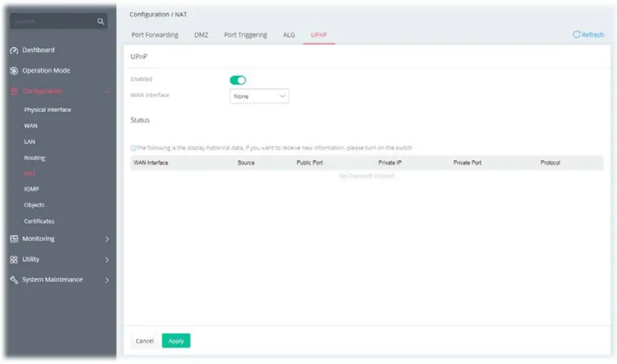The width and height of the screenshot is (617, 364).
Task: Click the info icon beside historical data note
Action: [x=133, y=148]
